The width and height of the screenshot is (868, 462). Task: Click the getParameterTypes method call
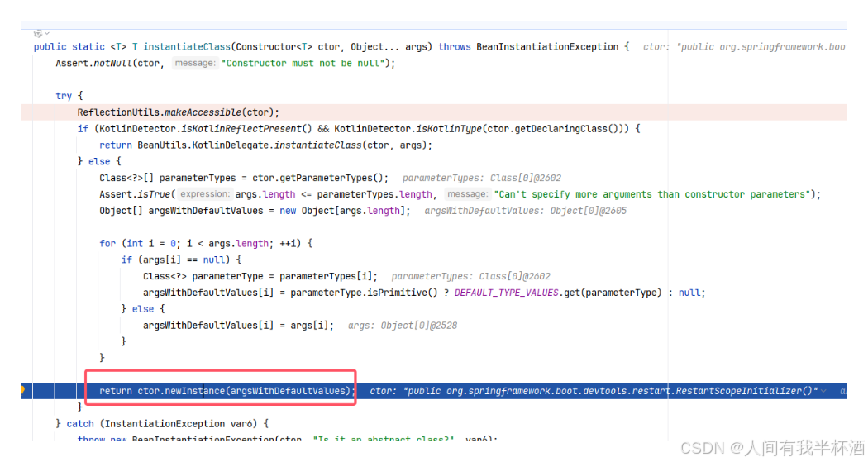tap(326, 179)
